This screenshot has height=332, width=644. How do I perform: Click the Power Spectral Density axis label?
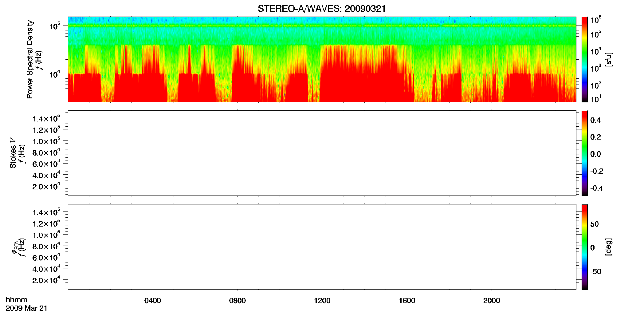(29, 59)
